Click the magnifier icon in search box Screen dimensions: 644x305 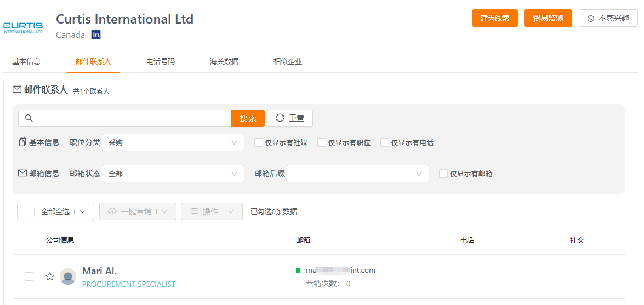tap(29, 118)
